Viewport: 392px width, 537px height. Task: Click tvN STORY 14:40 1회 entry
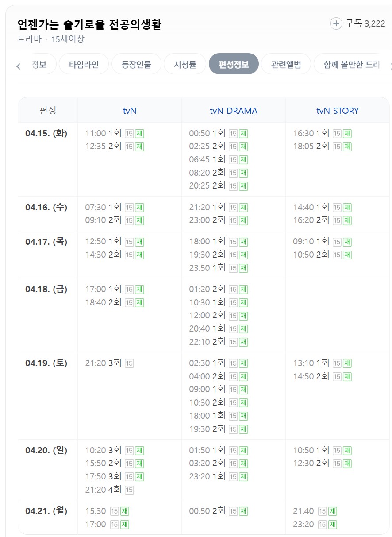coord(323,207)
